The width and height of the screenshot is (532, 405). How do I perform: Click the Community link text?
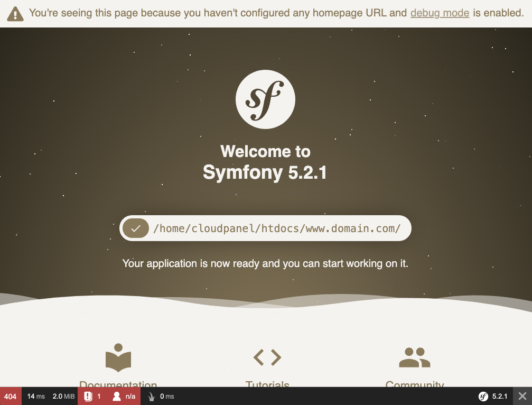[414, 384]
